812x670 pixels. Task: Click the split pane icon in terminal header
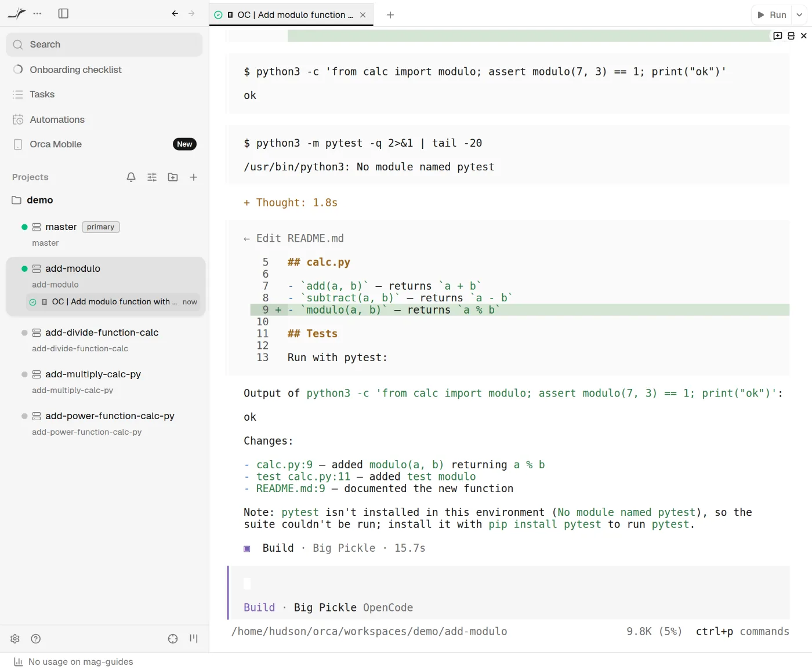[x=791, y=36]
